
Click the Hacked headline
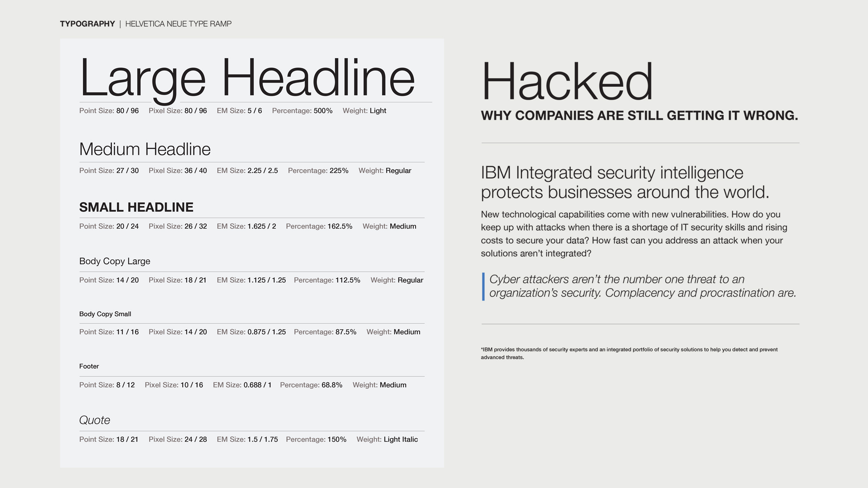click(x=567, y=82)
